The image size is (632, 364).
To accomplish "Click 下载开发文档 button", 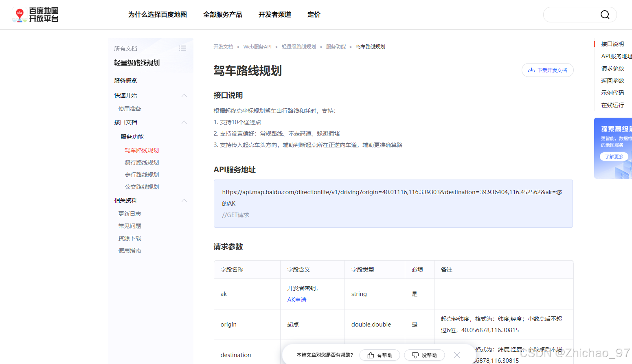I will point(547,70).
